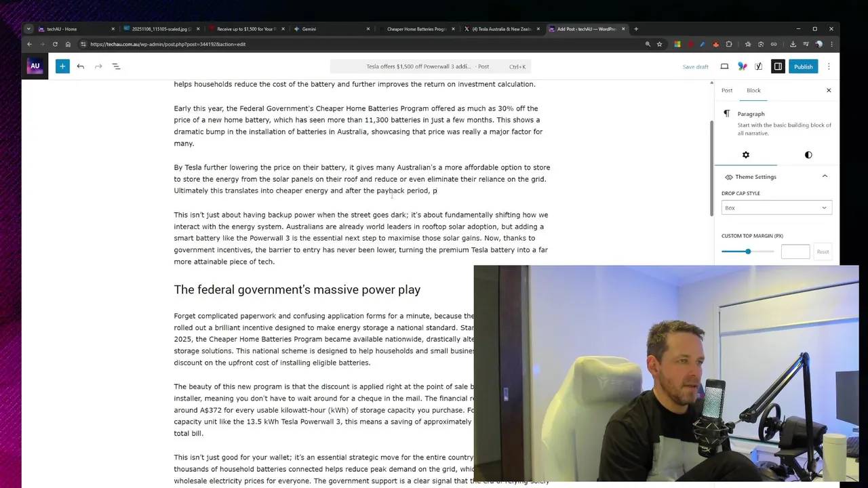Click the paragraph starting 'This isn't just about having backup'
The width and height of the screenshot is (868, 488).
pyautogui.click(x=362, y=238)
